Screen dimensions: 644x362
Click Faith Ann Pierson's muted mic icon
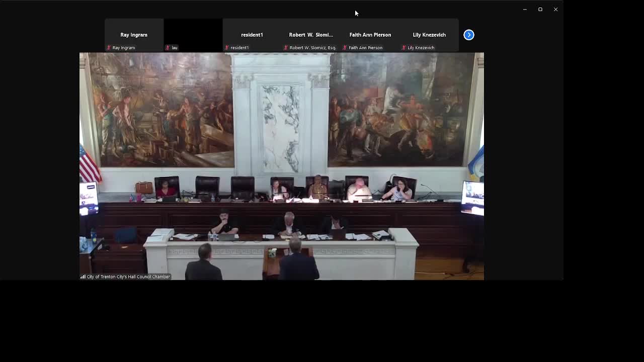tap(345, 48)
